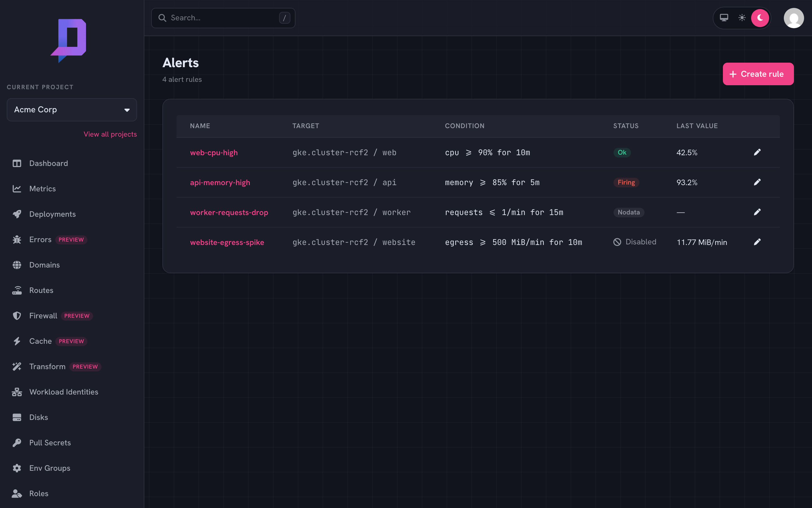Viewport: 812px width, 508px height.
Task: Go to the Deployments page
Action: (52, 214)
